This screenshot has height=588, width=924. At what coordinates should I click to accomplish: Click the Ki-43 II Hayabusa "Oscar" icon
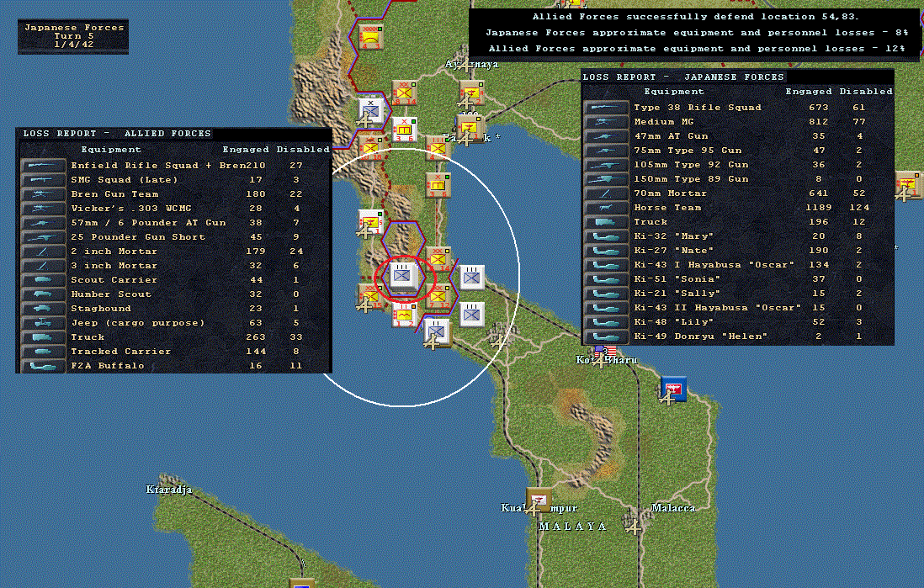[607, 308]
